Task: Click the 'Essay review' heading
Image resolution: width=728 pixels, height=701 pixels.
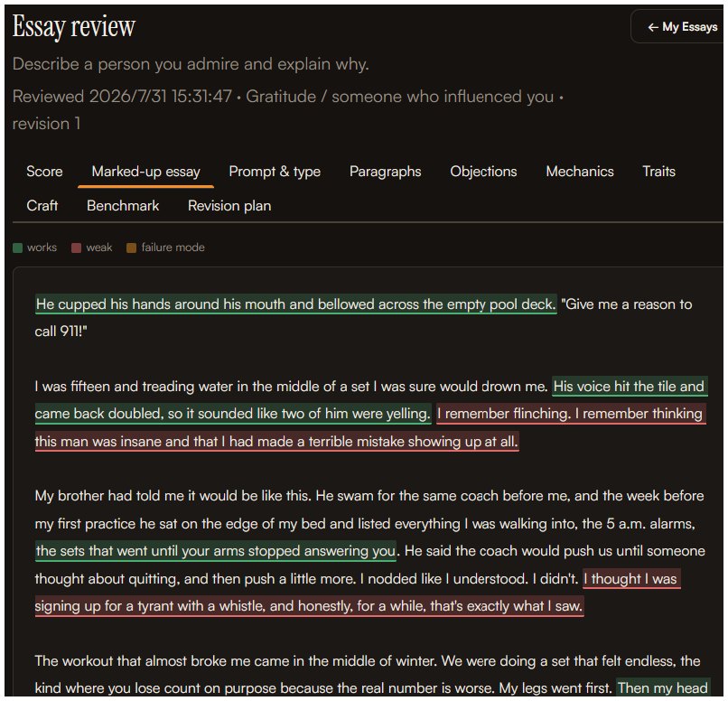Action: 74,26
